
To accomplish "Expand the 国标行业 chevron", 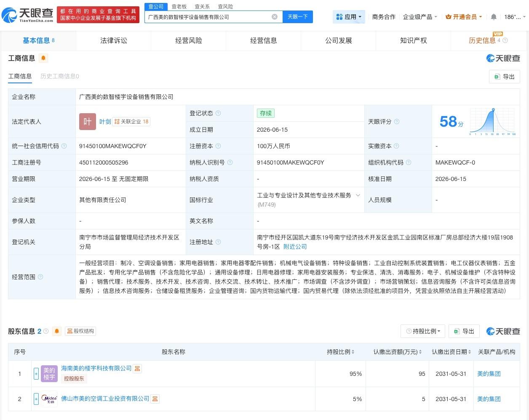I will (x=358, y=195).
